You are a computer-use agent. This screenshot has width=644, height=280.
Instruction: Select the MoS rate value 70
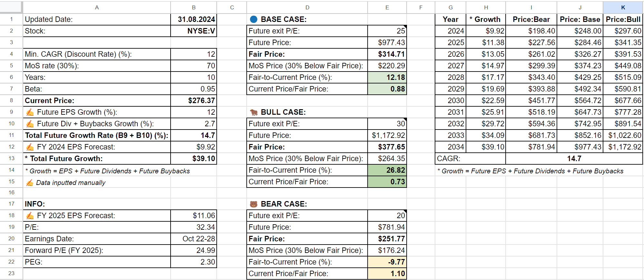193,66
